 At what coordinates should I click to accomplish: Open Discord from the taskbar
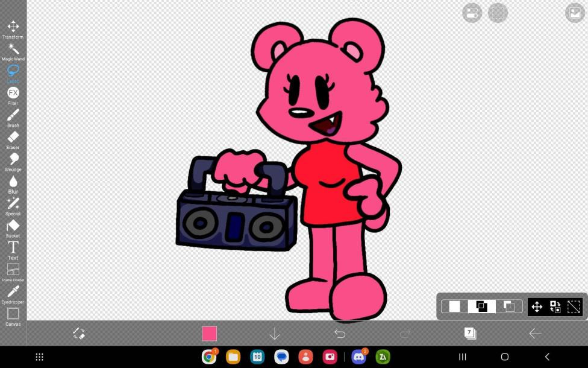coord(358,357)
